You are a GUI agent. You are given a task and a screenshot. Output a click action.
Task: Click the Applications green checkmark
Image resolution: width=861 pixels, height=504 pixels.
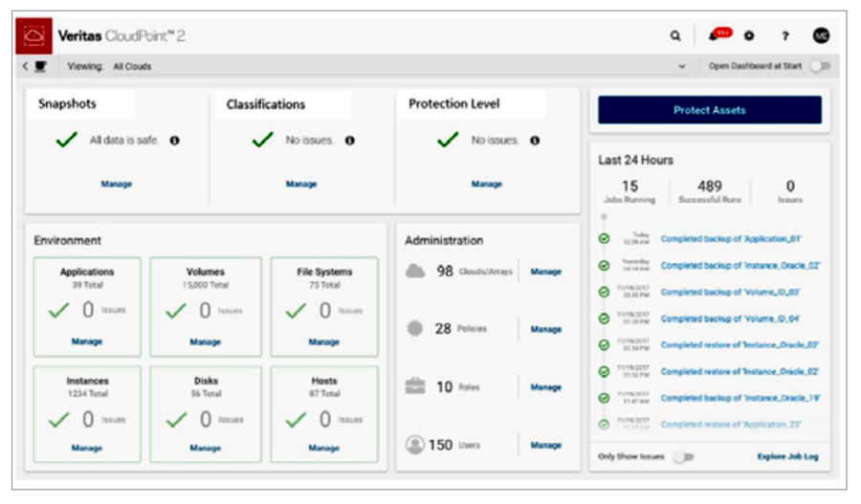(x=58, y=310)
